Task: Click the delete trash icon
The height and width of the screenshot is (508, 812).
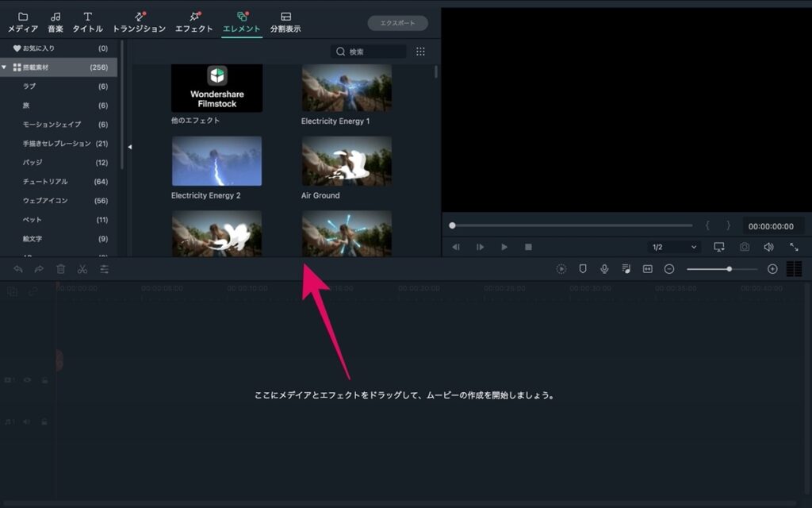Action: click(x=60, y=269)
